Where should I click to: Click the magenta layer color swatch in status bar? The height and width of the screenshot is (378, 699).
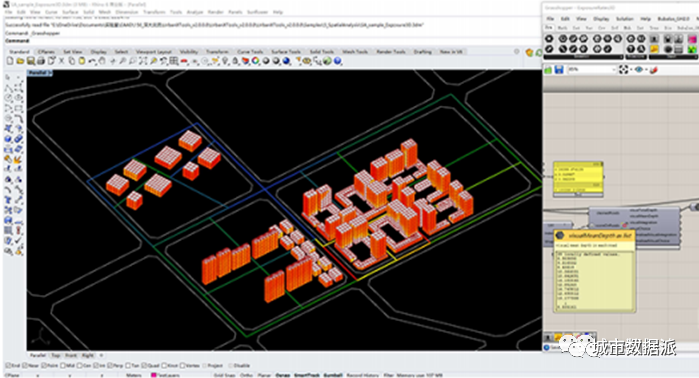point(154,375)
